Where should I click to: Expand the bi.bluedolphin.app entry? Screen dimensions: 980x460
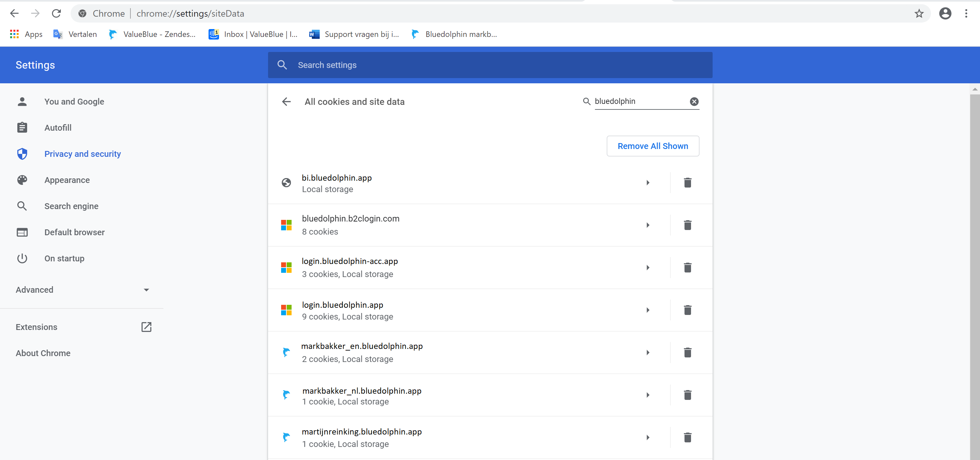[648, 183]
